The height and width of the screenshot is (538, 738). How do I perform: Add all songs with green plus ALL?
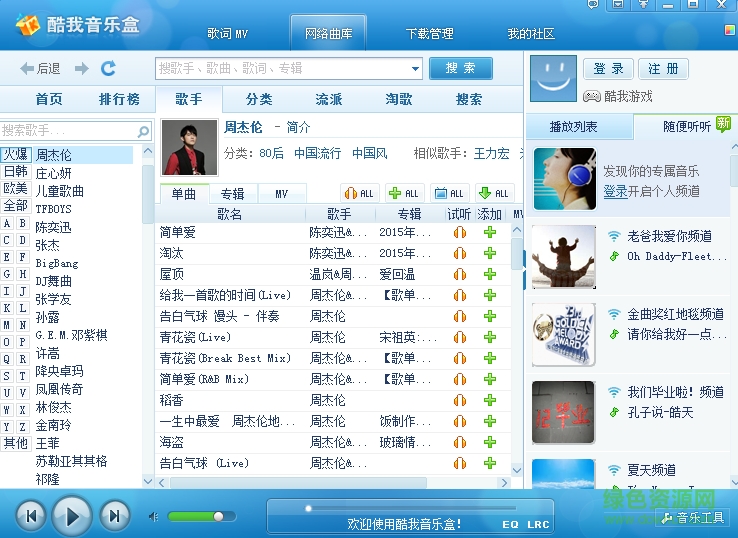pyautogui.click(x=404, y=193)
